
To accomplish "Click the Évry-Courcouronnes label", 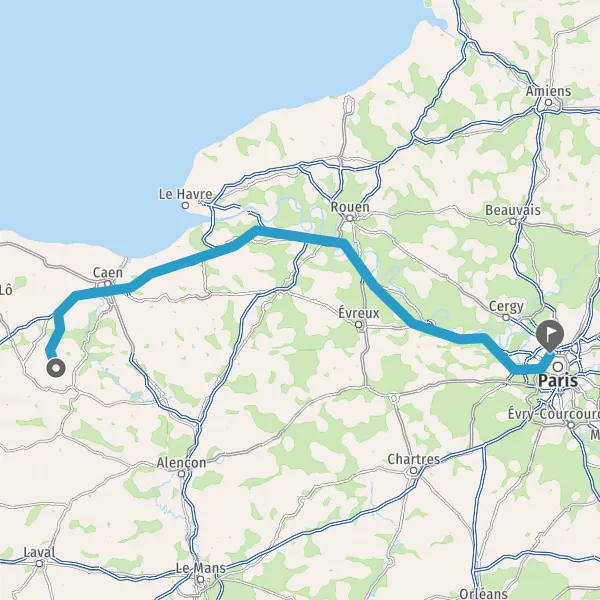I will coord(554,414).
